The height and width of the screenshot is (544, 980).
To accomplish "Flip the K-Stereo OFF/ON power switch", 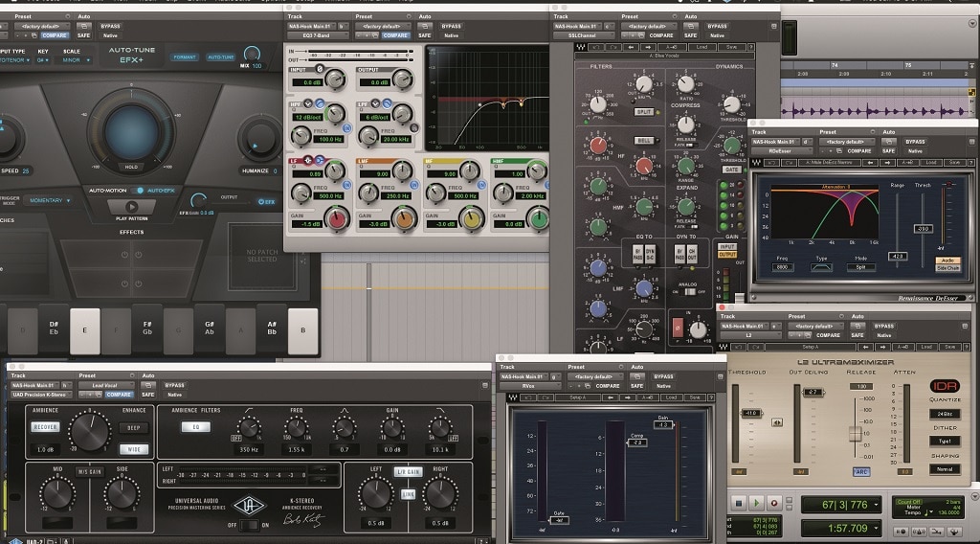I will tap(249, 525).
